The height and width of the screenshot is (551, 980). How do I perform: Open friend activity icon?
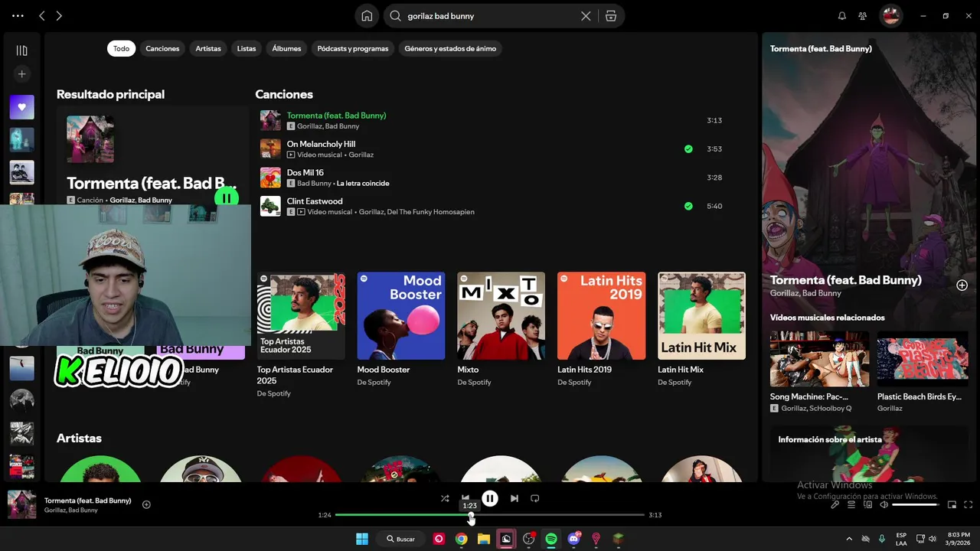pyautogui.click(x=863, y=15)
